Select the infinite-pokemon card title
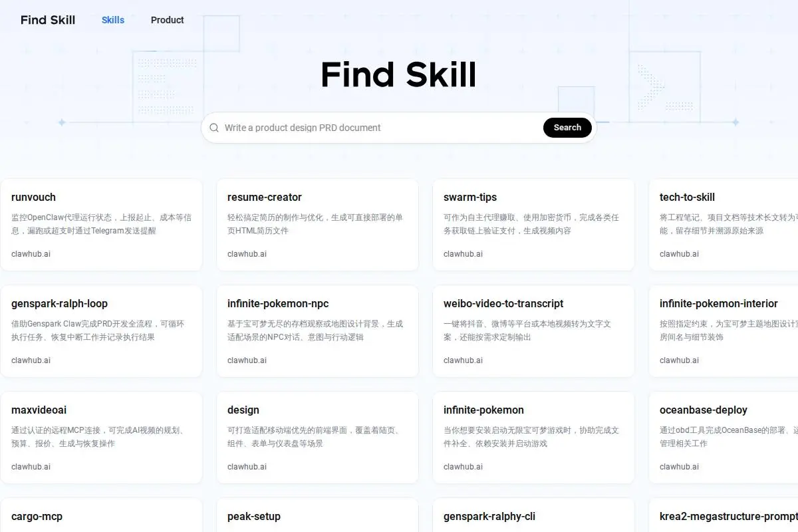Viewport: 798px width, 532px height. coord(483,410)
